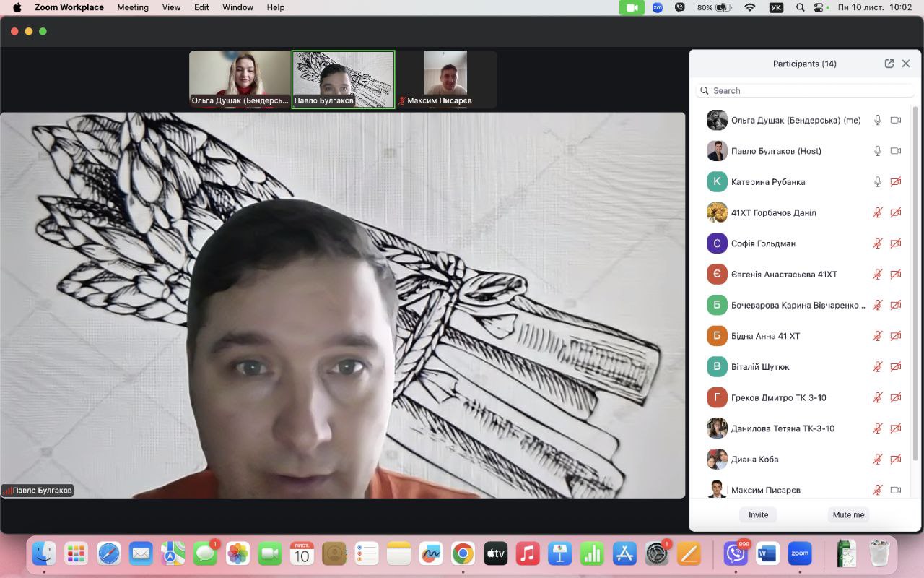924x578 pixels.
Task: Click the participant Search field
Action: click(x=805, y=90)
